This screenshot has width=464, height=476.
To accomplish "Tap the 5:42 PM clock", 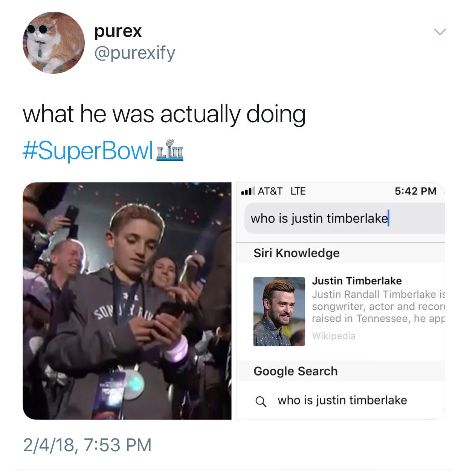I will click(415, 191).
